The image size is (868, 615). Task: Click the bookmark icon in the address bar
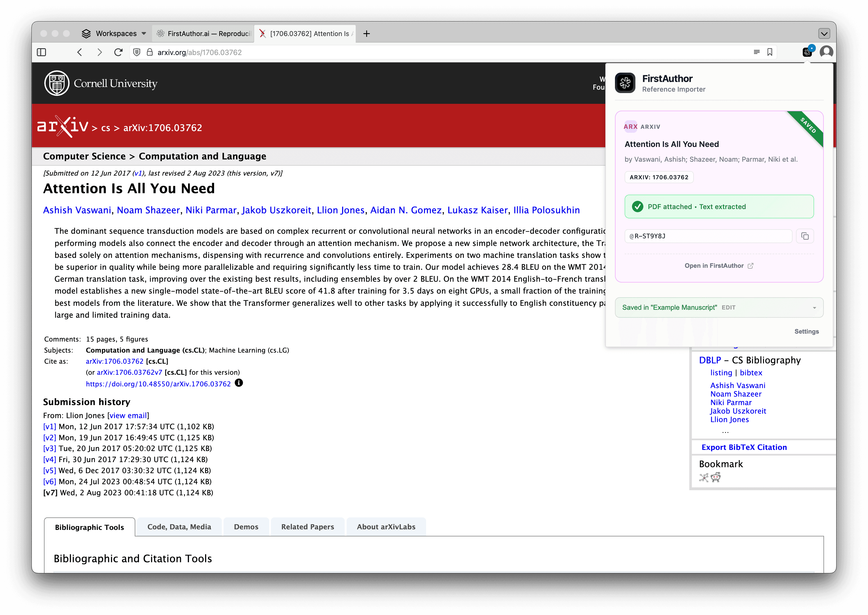(x=770, y=52)
